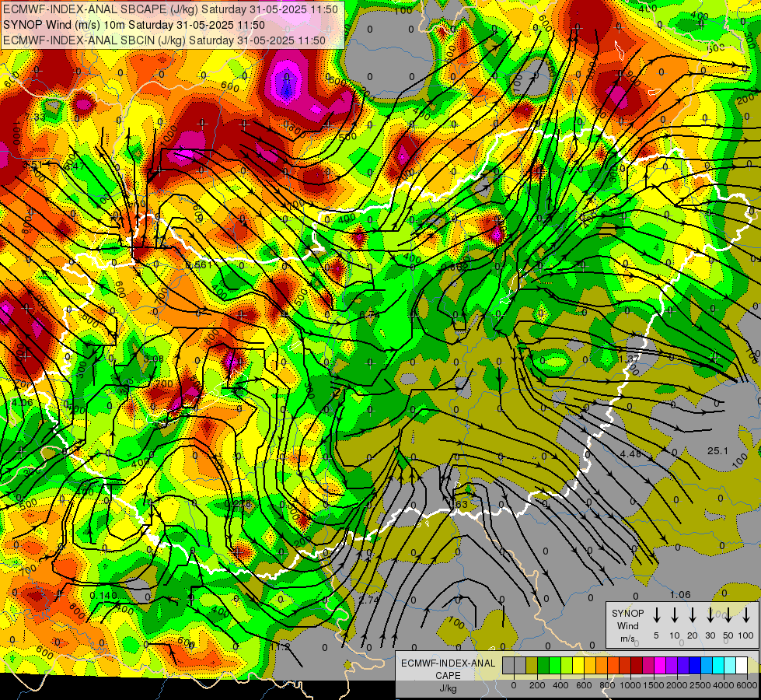
Task: Pick the pure blue CAPE legend swatch
Action: point(694,665)
